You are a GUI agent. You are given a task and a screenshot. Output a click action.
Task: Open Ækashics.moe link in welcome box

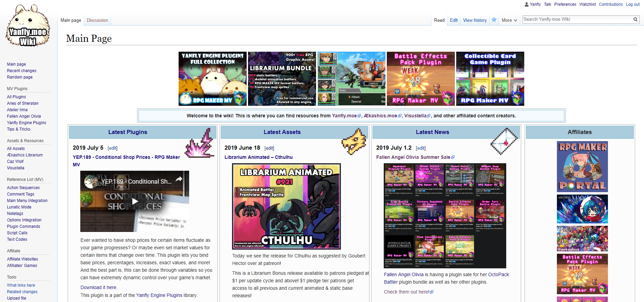[x=382, y=116]
